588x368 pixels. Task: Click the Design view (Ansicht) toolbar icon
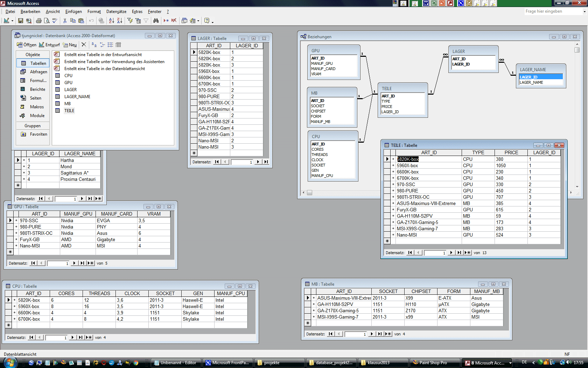6,21
